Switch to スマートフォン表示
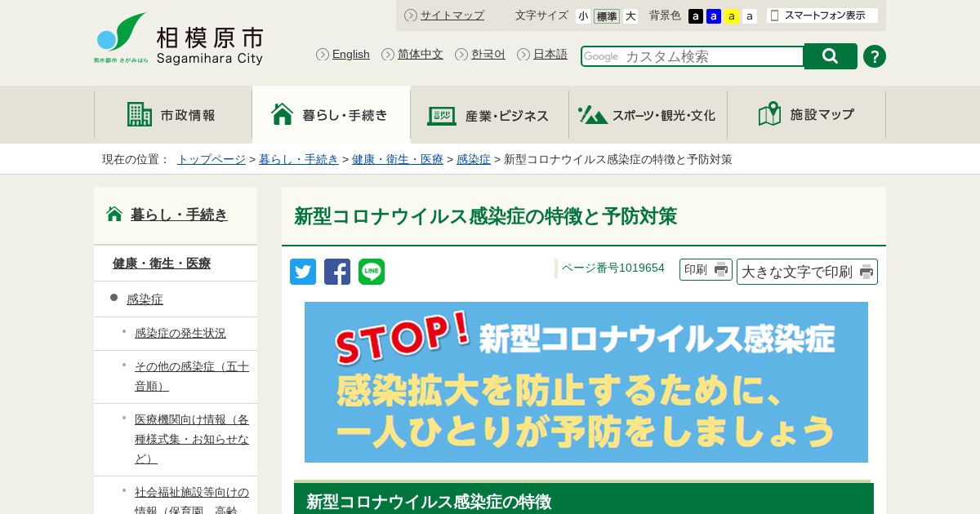This screenshot has height=514, width=980. pyautogui.click(x=822, y=16)
